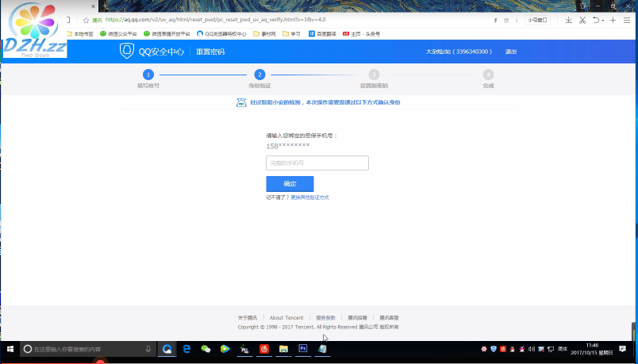Focus the full phone number input field
The width and height of the screenshot is (638, 364).
[x=317, y=163]
